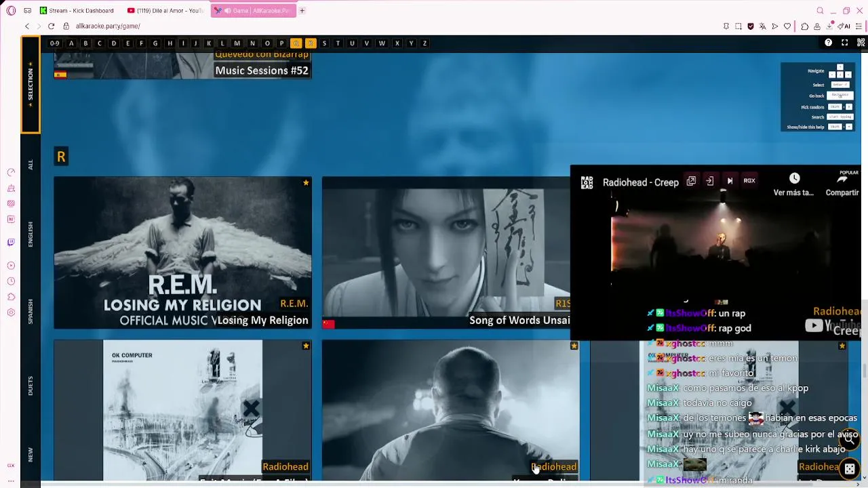This screenshot has height=488, width=868.
Task: Click the magnifier icon over the chat overlay
Action: click(x=849, y=439)
